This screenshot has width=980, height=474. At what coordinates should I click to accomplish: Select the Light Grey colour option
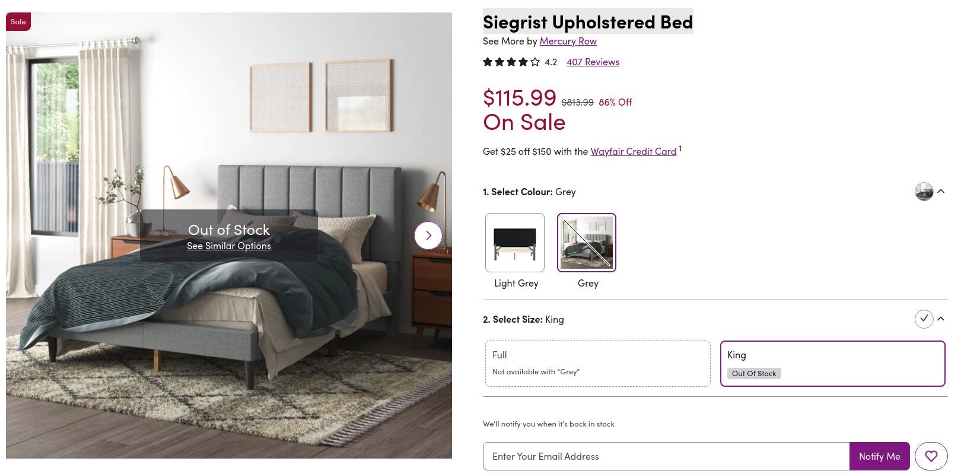pyautogui.click(x=514, y=243)
